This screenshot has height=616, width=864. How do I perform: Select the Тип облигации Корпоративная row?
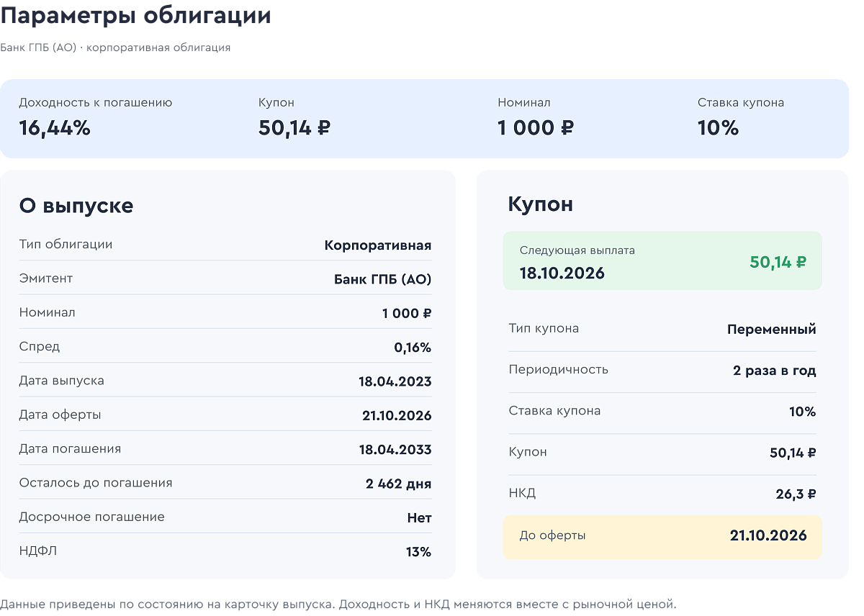225,245
